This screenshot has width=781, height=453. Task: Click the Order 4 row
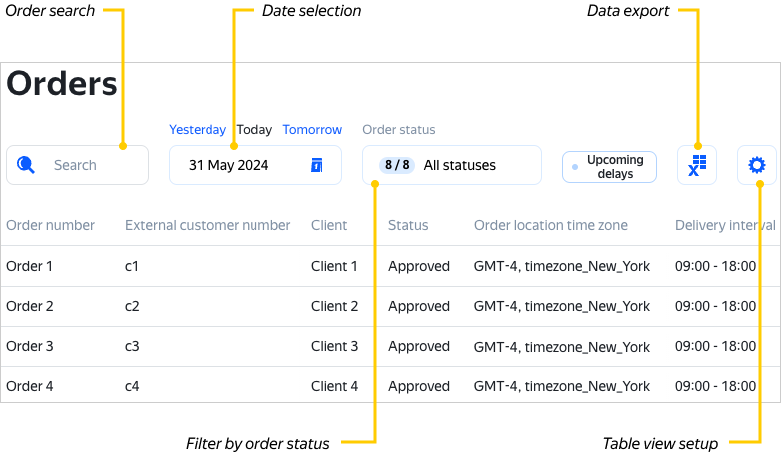point(30,386)
